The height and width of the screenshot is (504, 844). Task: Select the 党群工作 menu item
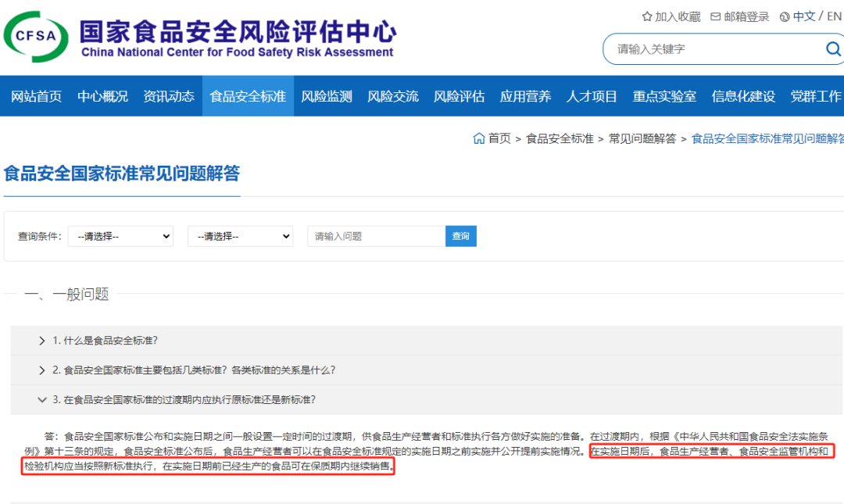[x=815, y=95]
